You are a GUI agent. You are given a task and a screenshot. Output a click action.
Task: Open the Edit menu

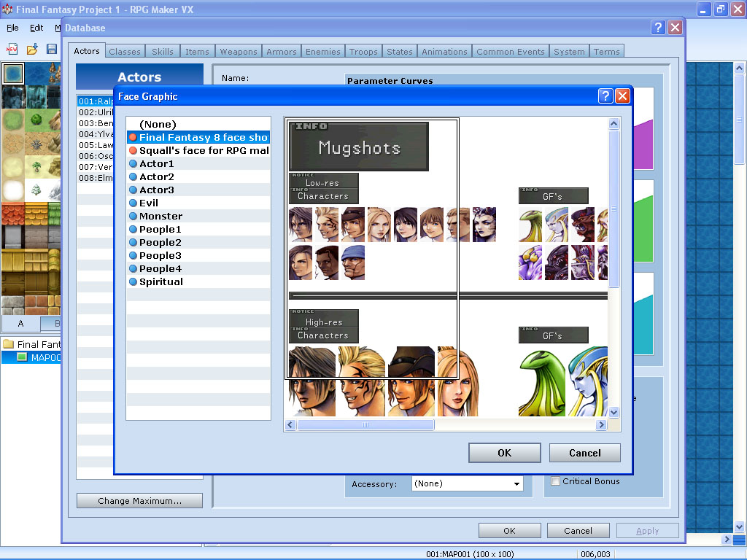click(36, 28)
